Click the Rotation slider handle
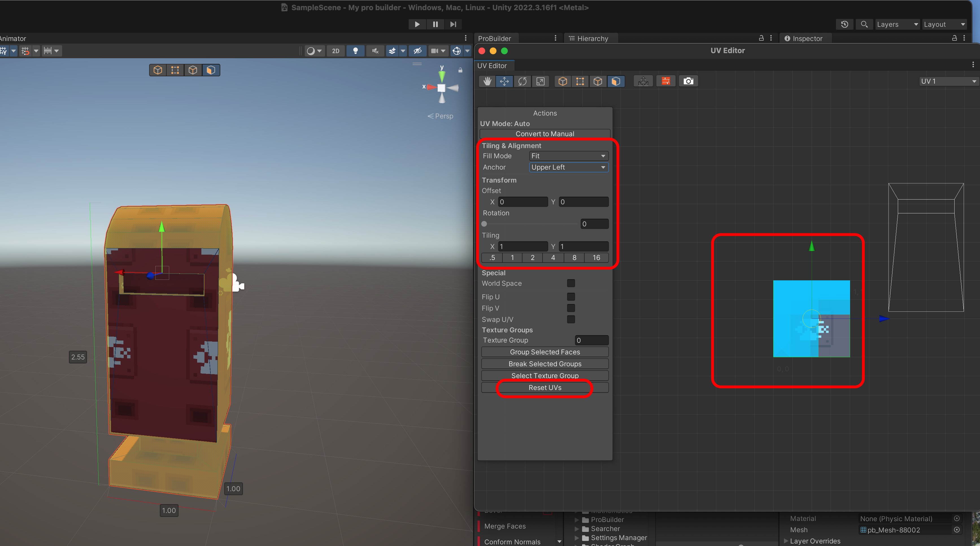980x546 pixels. tap(484, 224)
